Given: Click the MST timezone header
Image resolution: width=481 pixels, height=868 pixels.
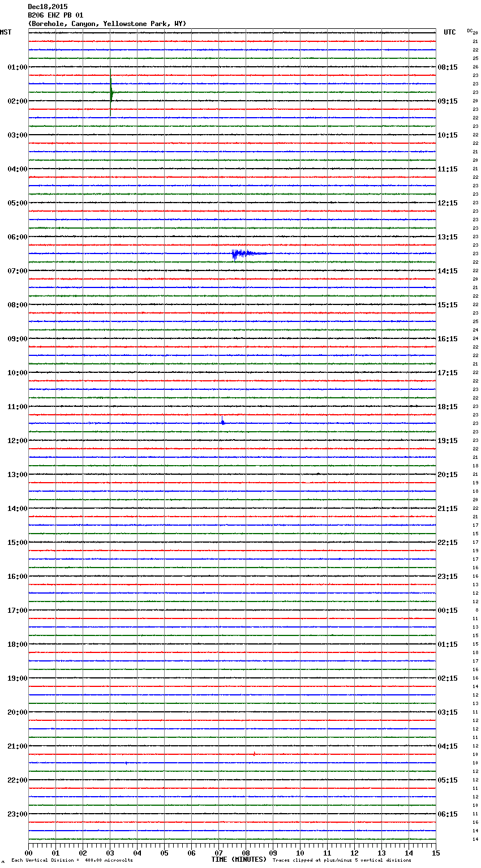Looking at the screenshot, I should point(6,32).
